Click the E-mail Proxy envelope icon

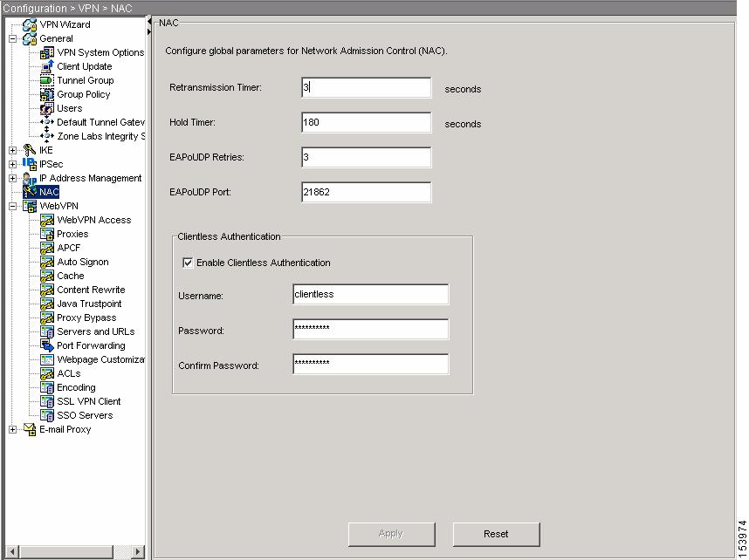click(x=30, y=429)
